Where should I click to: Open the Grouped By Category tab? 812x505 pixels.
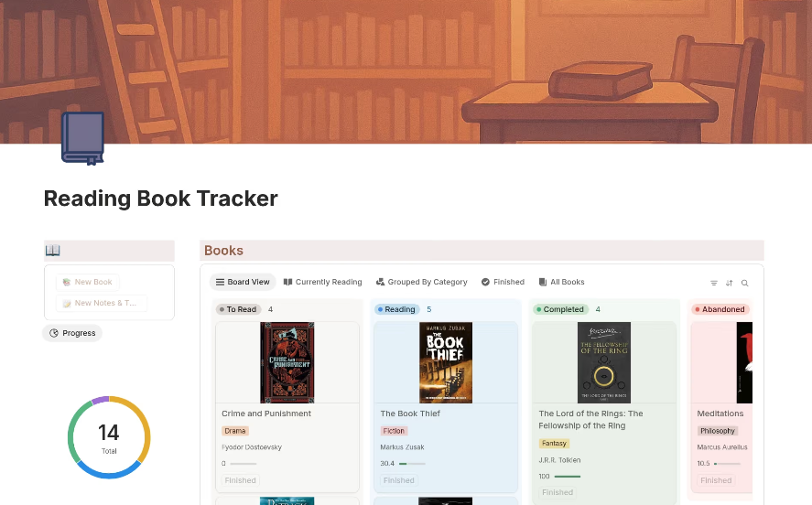(x=421, y=282)
